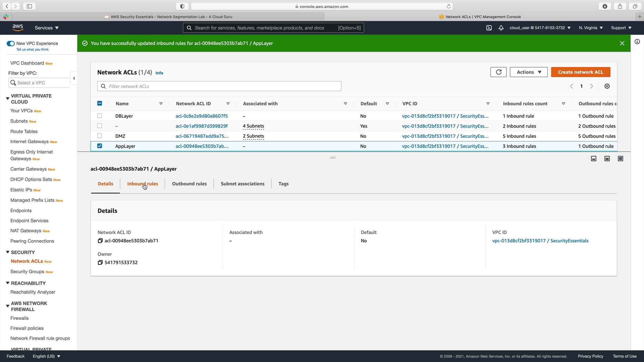Check the DMZ network ACL checkbox
Viewport: 644px width, 362px height.
[100, 136]
